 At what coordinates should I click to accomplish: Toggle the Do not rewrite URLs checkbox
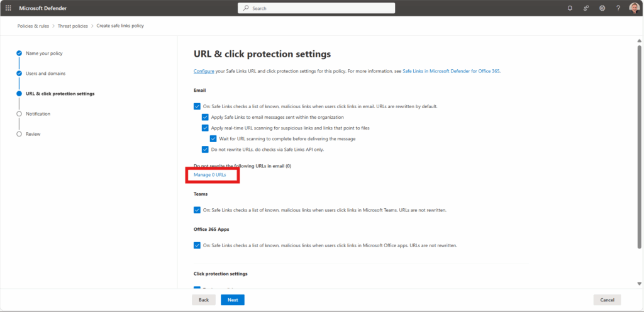(x=206, y=150)
